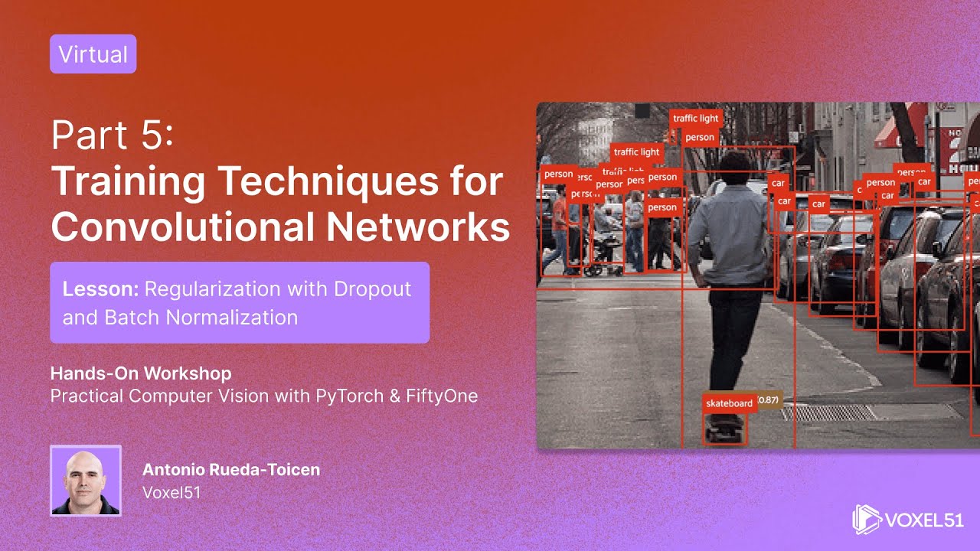Click the 'Voxel51' text under speaker name
Viewport: 980px width, 551px height.
(x=171, y=492)
